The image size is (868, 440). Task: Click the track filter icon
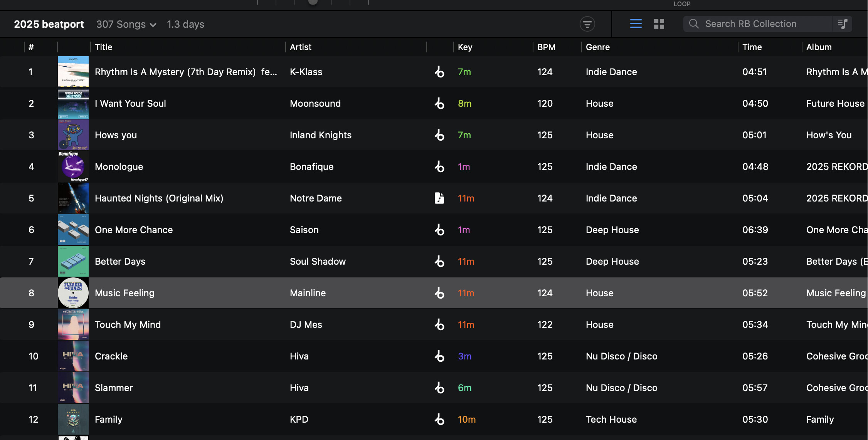[x=587, y=24]
